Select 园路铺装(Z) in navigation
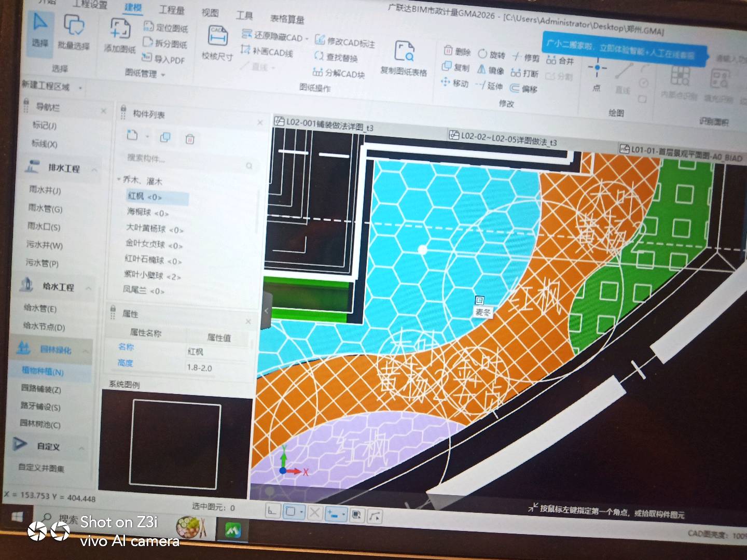747x560 pixels. coord(40,388)
